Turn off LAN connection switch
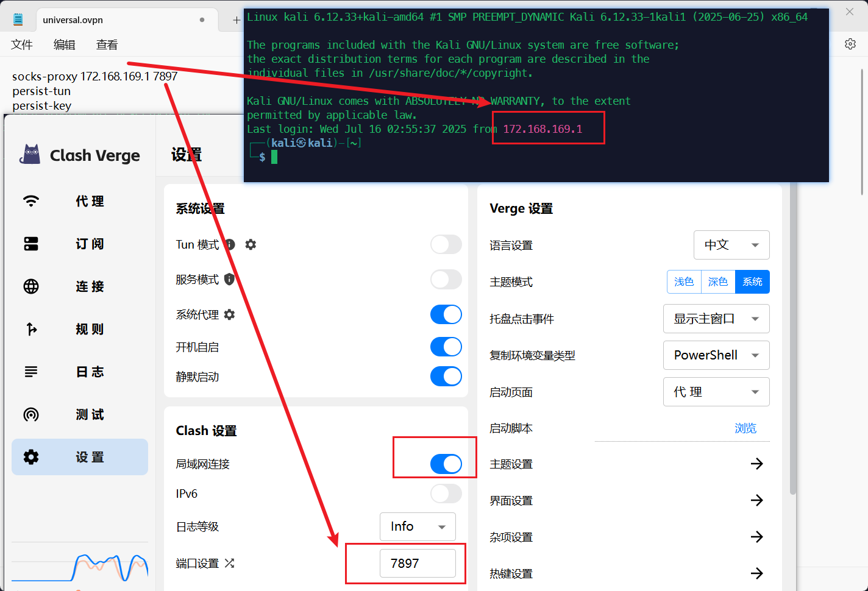Screen dimensions: 868x591 (446, 464)
